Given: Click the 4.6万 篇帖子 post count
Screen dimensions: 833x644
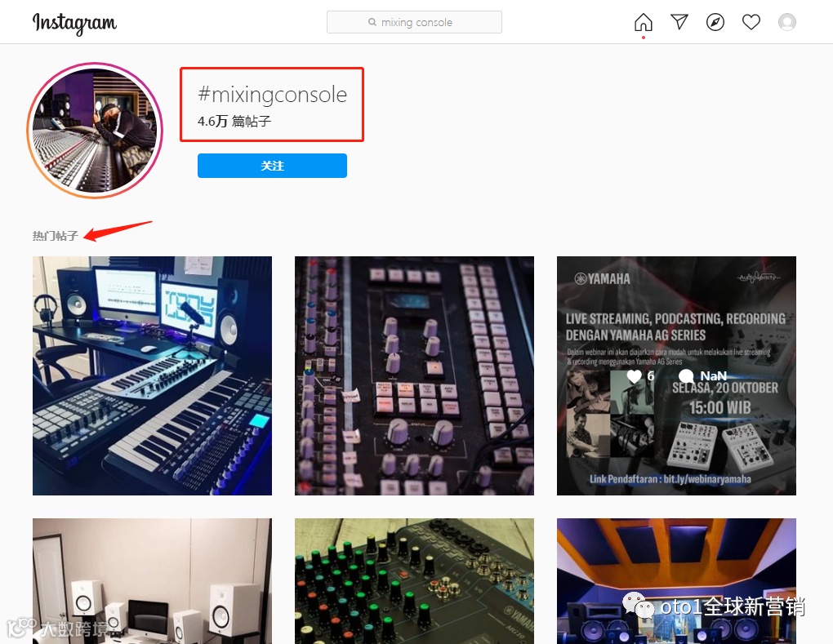Looking at the screenshot, I should (234, 122).
